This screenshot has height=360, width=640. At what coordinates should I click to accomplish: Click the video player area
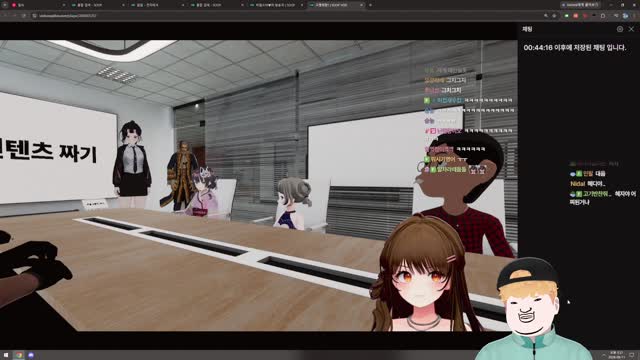(x=259, y=185)
